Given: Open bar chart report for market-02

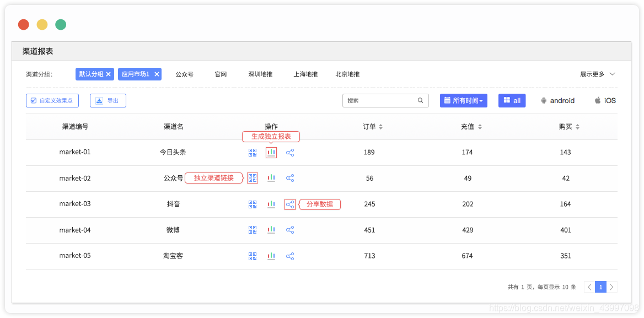Looking at the screenshot, I should (x=271, y=178).
